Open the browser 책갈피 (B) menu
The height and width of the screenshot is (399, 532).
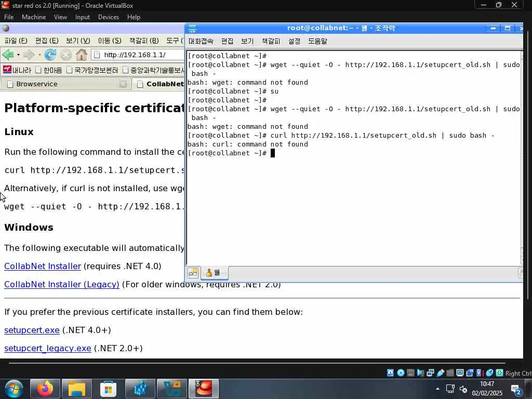[x=144, y=41]
